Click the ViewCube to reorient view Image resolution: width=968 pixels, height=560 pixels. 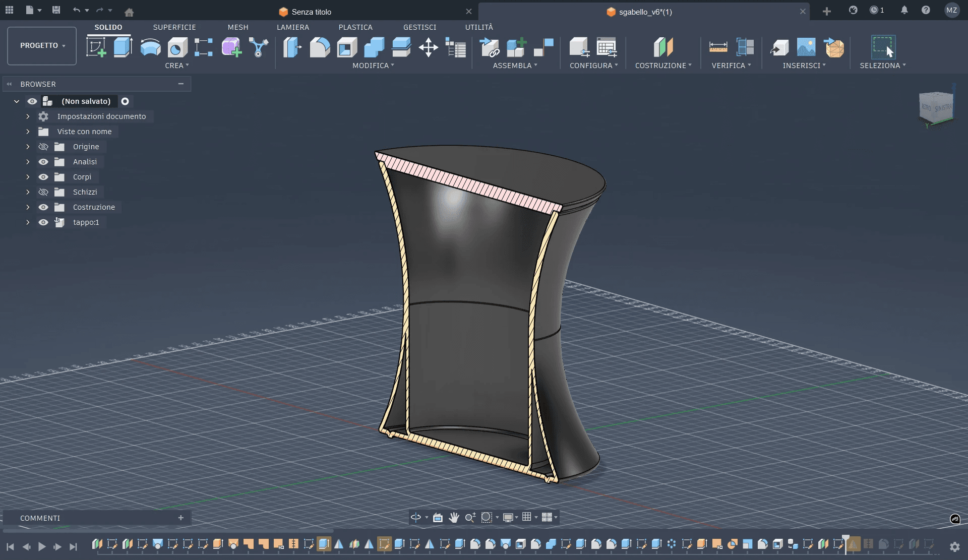937,107
